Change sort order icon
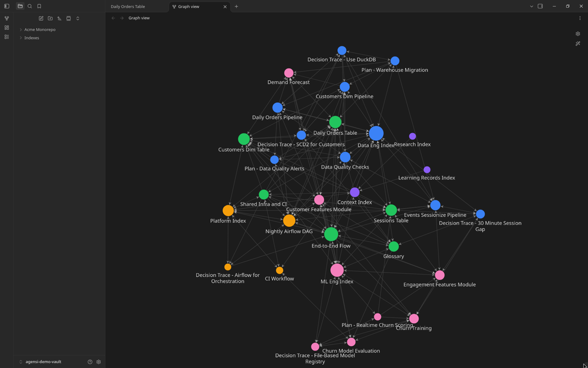 [59, 18]
